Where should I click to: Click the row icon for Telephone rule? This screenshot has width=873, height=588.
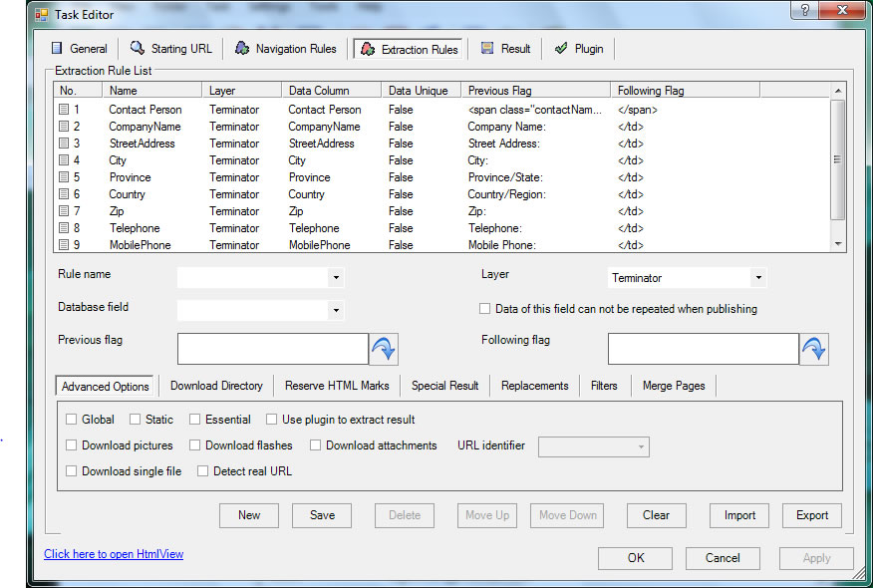64,228
